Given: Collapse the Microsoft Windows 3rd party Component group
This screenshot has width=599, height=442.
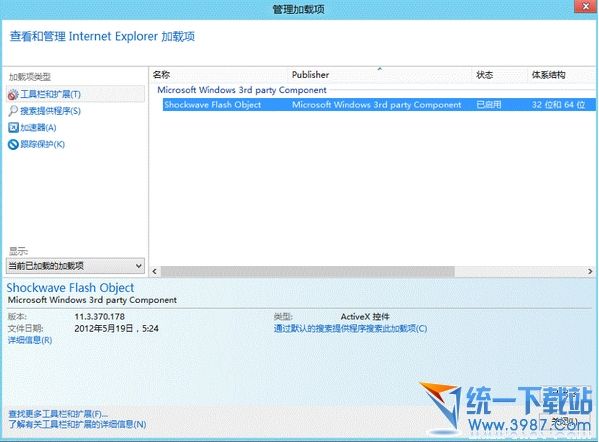Looking at the screenshot, I should pyautogui.click(x=242, y=90).
